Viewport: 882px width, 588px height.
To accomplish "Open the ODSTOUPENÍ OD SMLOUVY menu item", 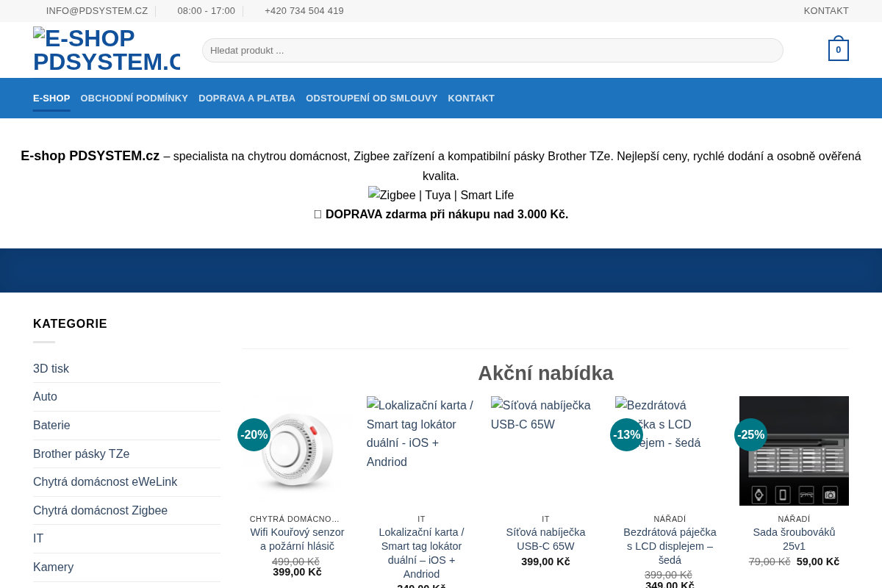I will coord(372,98).
